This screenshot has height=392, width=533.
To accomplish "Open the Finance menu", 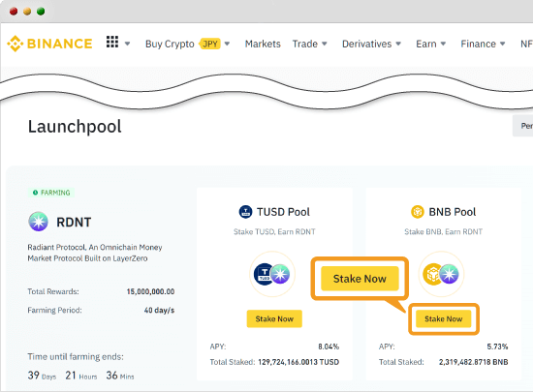I will (478, 44).
